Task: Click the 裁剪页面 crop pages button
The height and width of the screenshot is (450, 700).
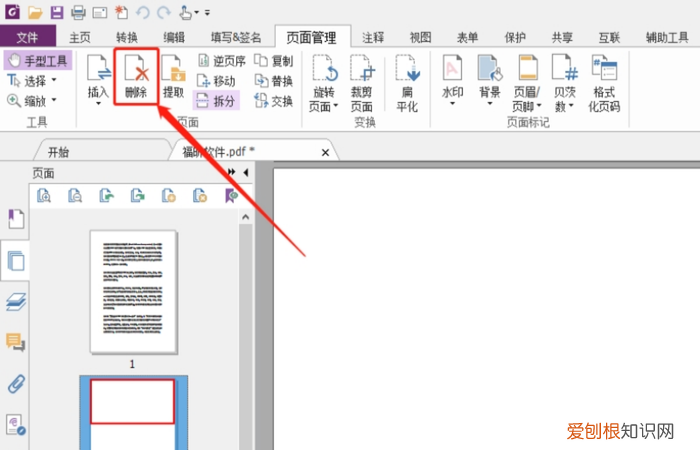Action: click(361, 83)
